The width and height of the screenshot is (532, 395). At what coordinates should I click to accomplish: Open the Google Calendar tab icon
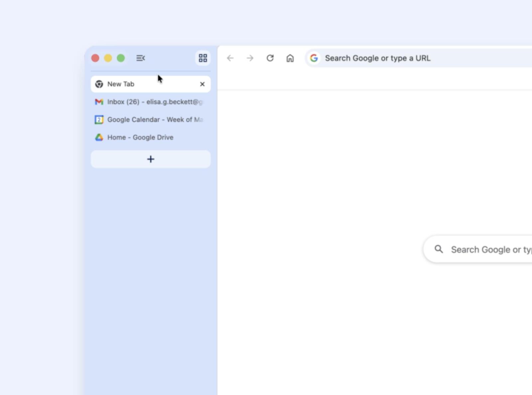coord(99,120)
